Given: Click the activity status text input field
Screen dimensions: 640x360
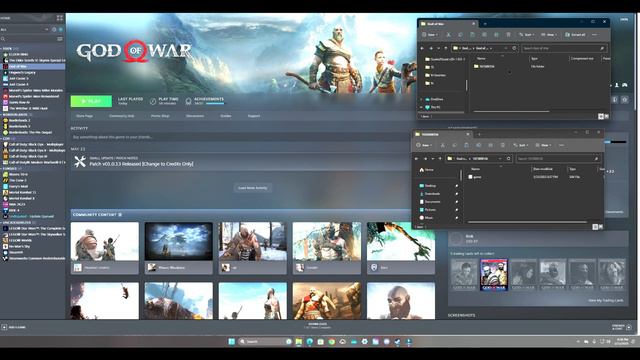Looking at the screenshot, I should click(x=241, y=137).
